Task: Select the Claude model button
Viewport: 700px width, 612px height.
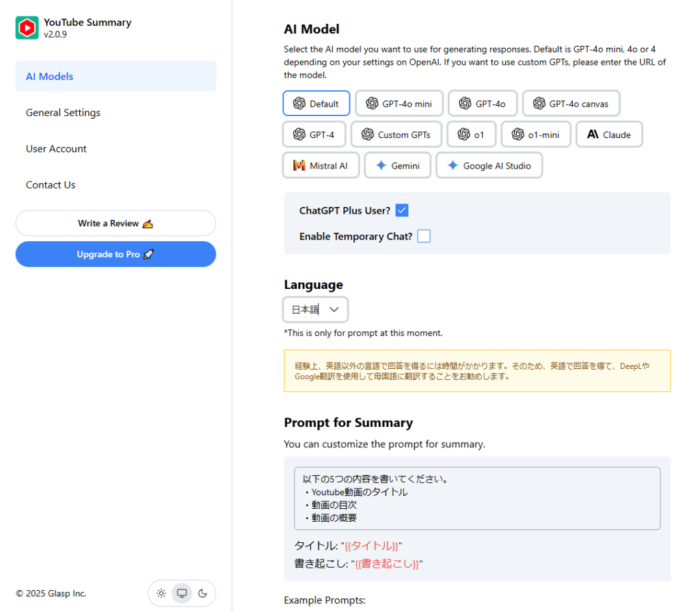Action: [609, 135]
